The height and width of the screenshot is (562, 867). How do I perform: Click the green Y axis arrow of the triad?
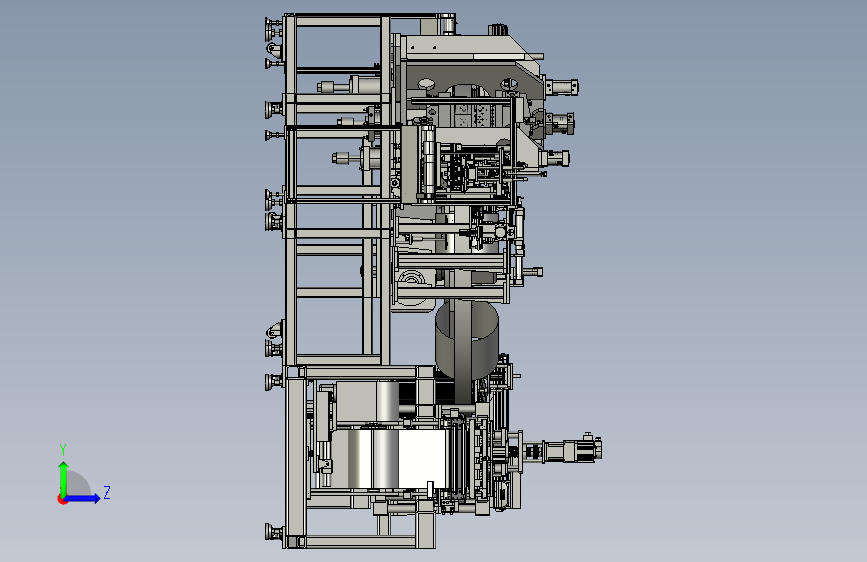point(64,478)
